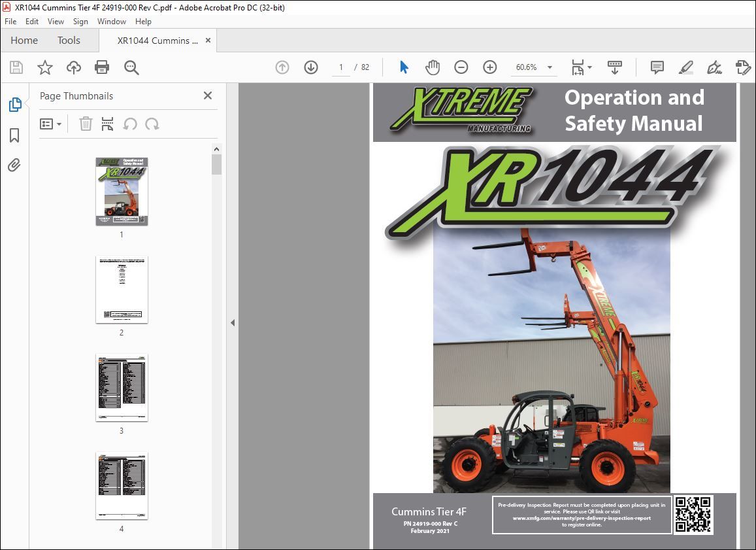Open the Attachments panel

pos(14,165)
